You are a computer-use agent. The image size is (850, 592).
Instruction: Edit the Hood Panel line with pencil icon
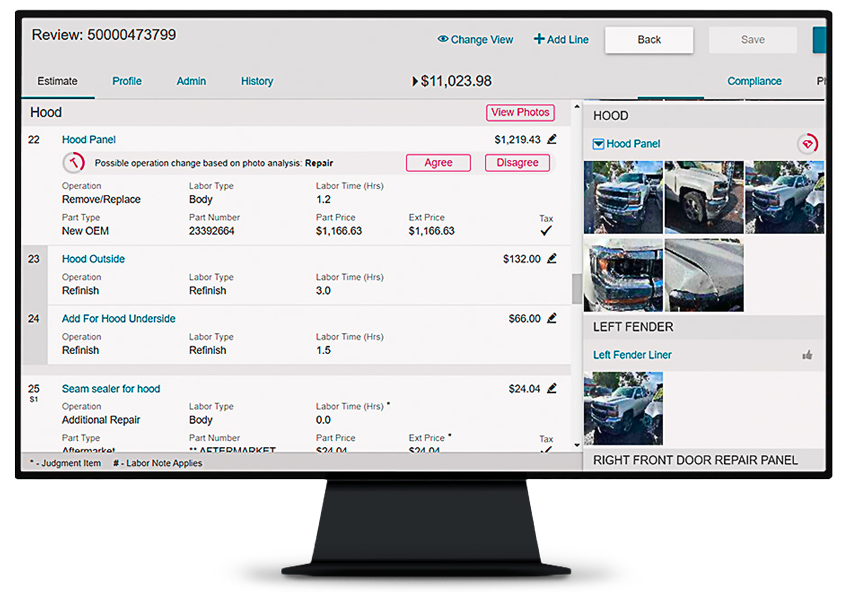point(552,139)
